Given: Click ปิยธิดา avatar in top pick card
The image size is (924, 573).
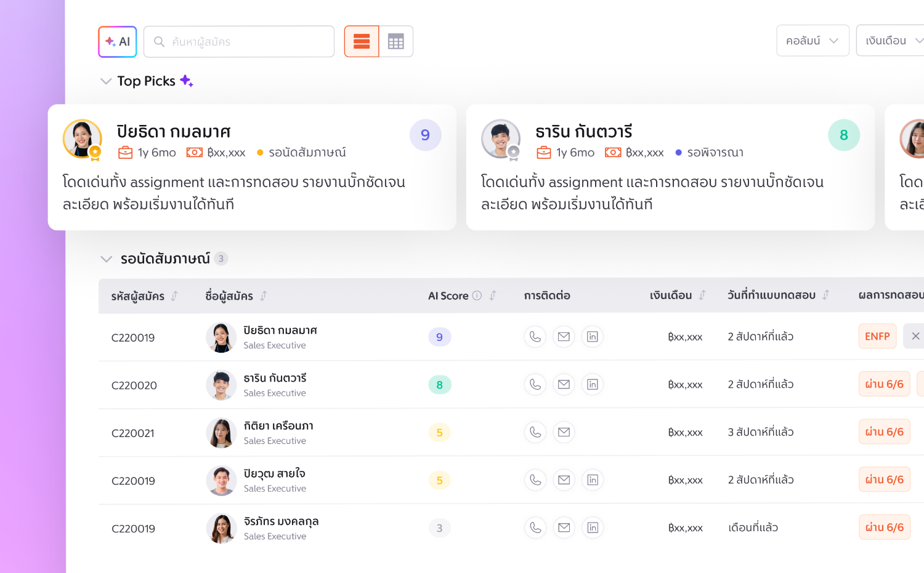Looking at the screenshot, I should 83,139.
